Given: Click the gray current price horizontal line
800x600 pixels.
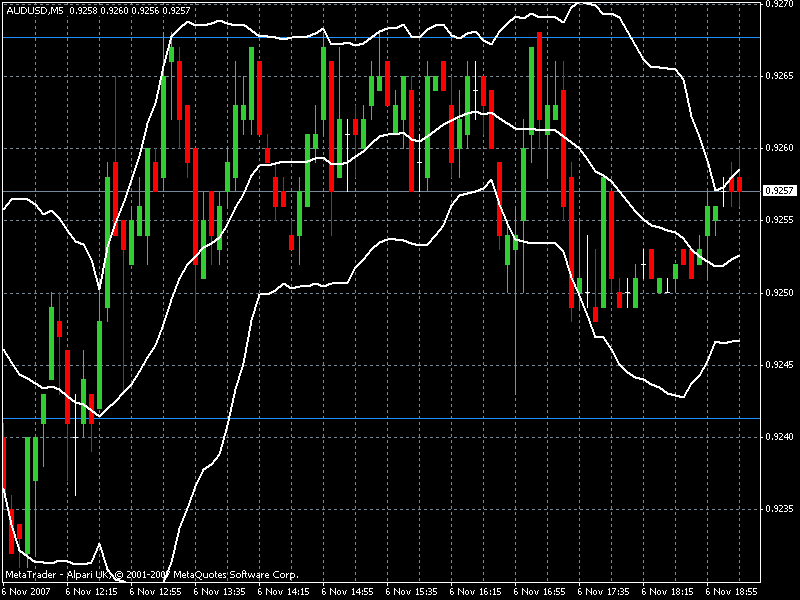Looking at the screenshot, I should [x=381, y=191].
